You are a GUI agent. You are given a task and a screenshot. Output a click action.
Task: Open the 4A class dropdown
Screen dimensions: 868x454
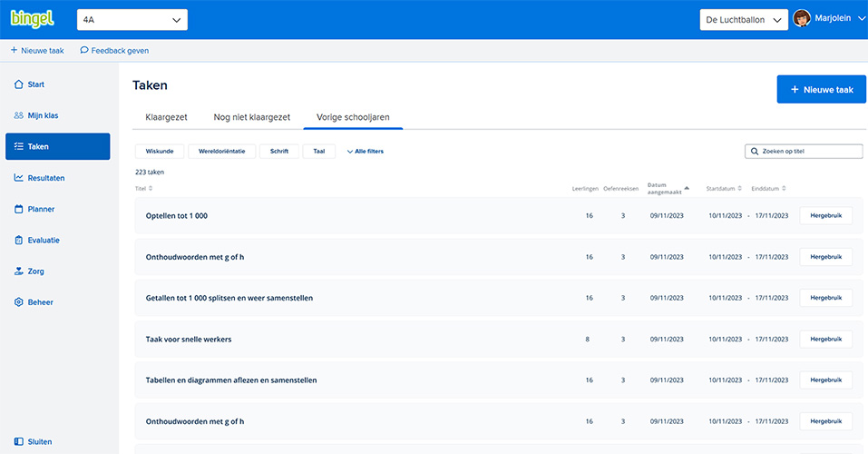[132, 20]
